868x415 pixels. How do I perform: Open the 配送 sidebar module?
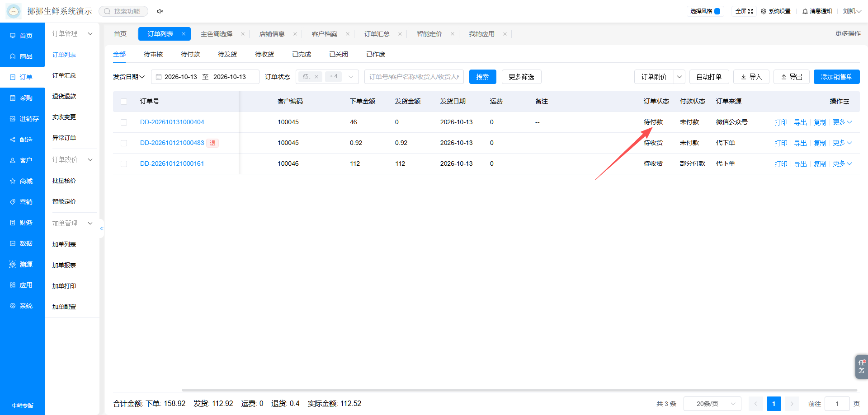(23, 140)
